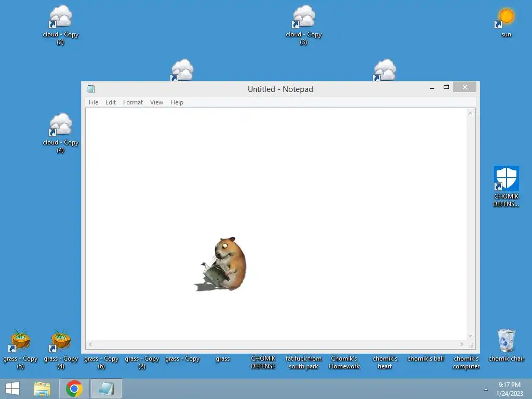
Task: Close the Untitled - Notepad window
Action: click(464, 87)
